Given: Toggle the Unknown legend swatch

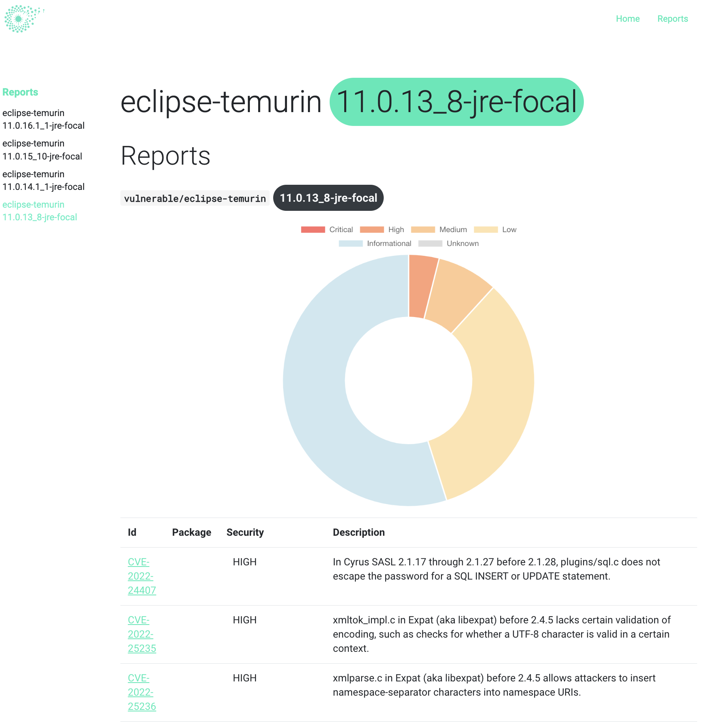Looking at the screenshot, I should click(x=430, y=243).
